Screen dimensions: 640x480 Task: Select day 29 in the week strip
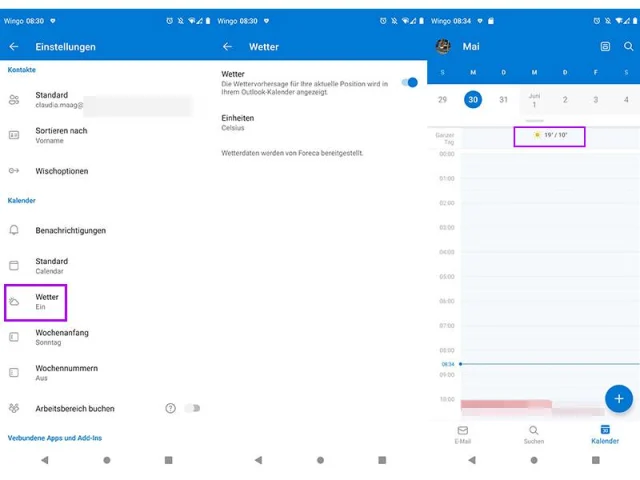tap(442, 100)
